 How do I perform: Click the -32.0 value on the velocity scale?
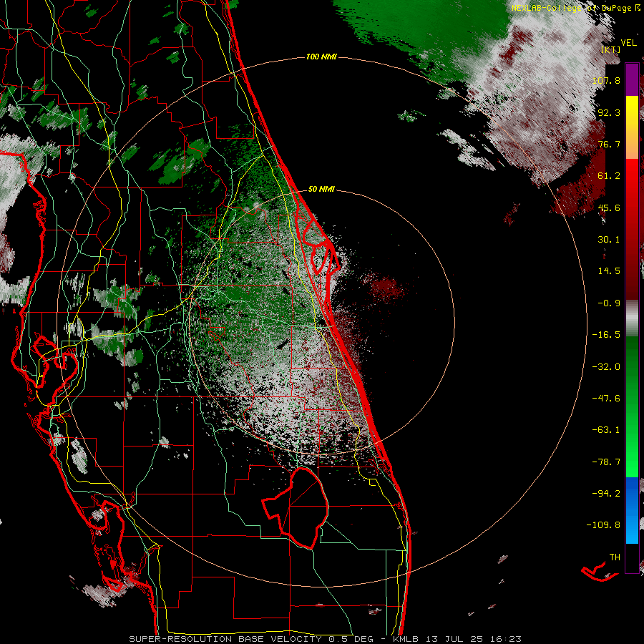point(606,367)
